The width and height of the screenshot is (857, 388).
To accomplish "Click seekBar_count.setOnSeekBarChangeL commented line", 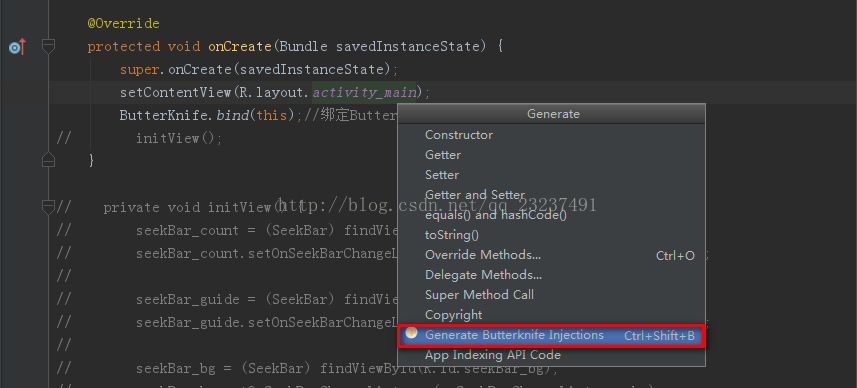I will pyautogui.click(x=266, y=253).
